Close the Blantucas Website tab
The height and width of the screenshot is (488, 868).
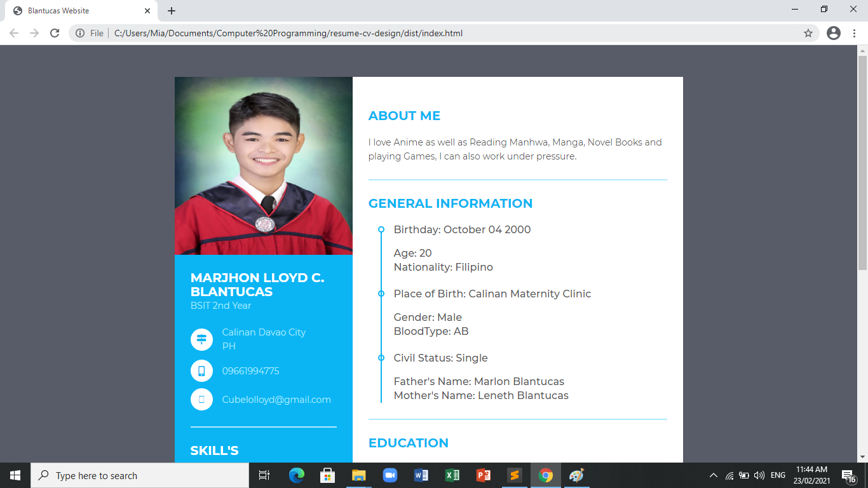coord(147,11)
